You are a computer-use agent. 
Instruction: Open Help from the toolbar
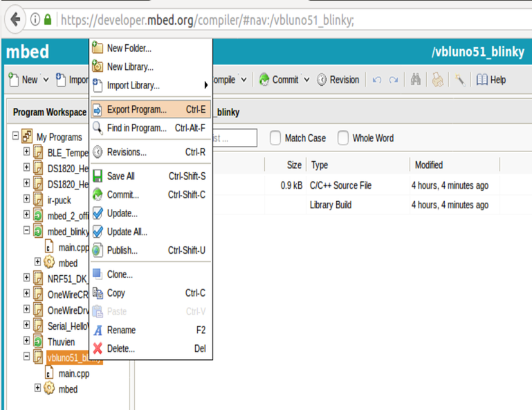coord(491,80)
